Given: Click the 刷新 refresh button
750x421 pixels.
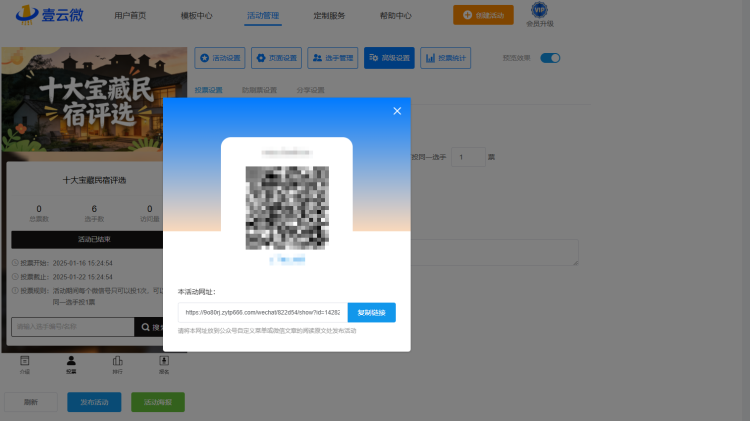Looking at the screenshot, I should coord(31,402).
